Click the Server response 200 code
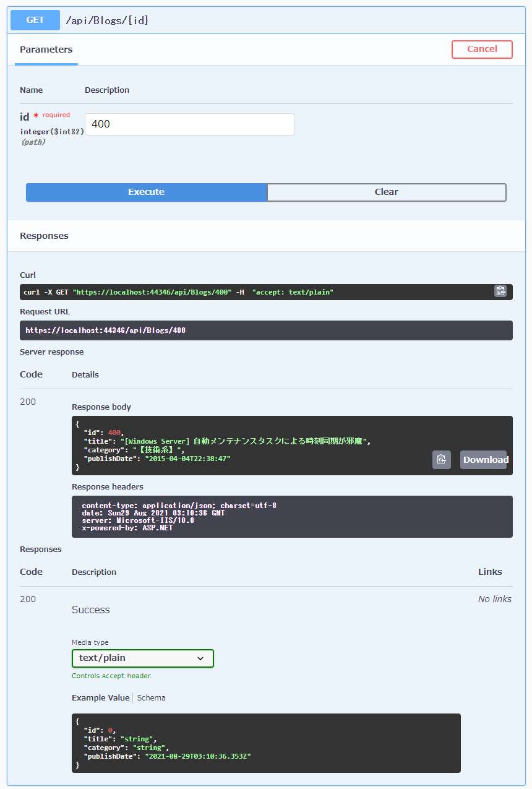 [x=28, y=402]
